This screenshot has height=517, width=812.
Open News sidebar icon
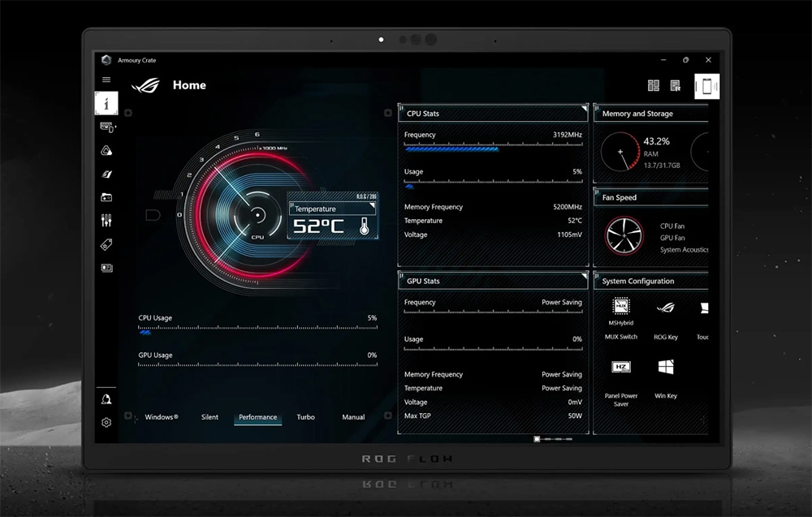[x=106, y=268]
